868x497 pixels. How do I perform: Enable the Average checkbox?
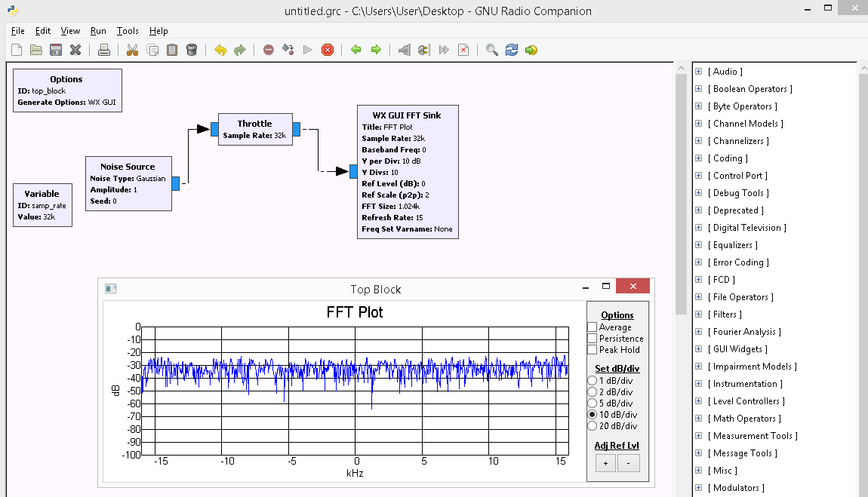point(593,327)
